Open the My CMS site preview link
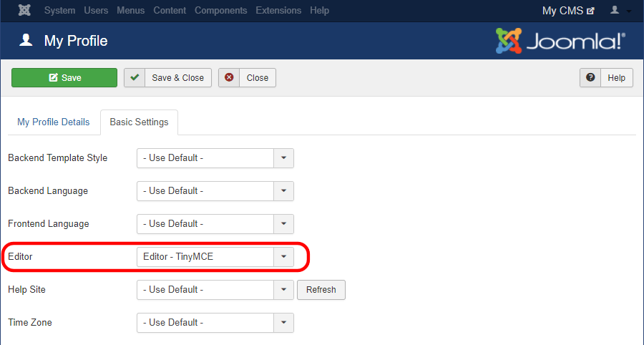644x345 pixels. tap(568, 11)
